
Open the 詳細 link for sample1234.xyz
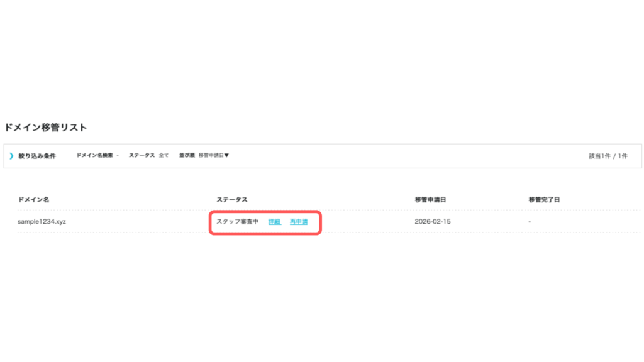274,222
